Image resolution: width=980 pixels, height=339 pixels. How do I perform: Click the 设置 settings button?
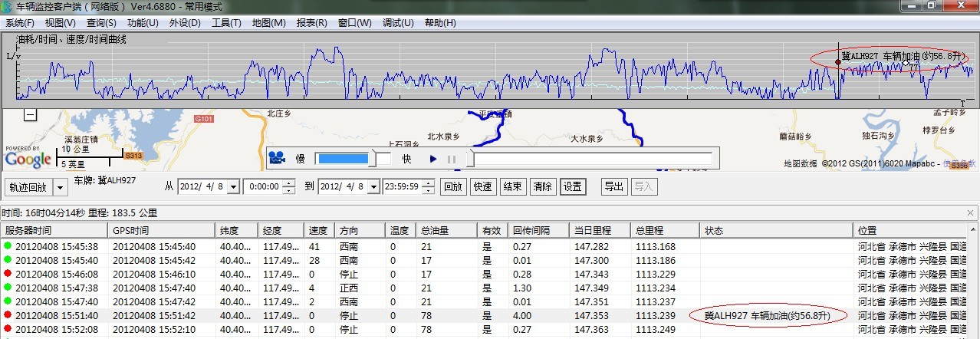572,186
